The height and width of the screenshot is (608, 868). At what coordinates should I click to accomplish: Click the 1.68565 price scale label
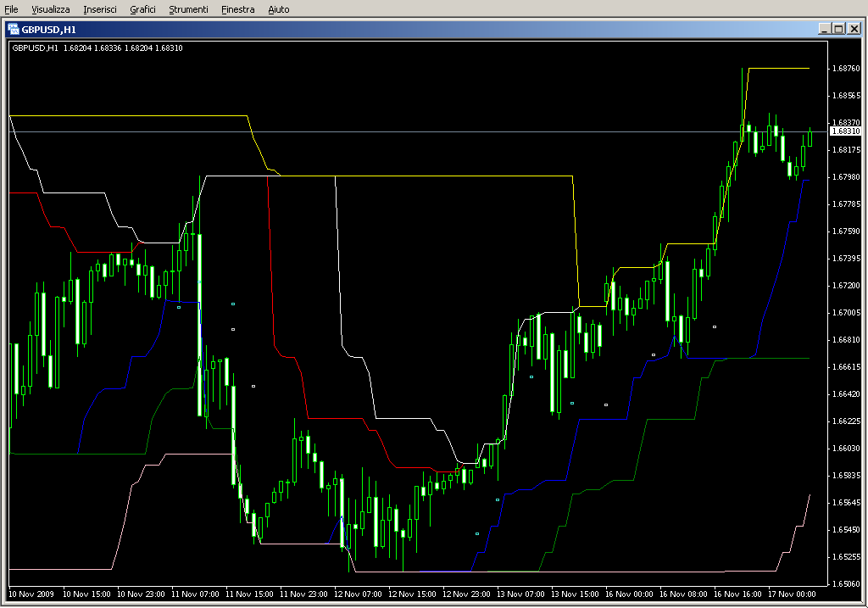pos(847,95)
